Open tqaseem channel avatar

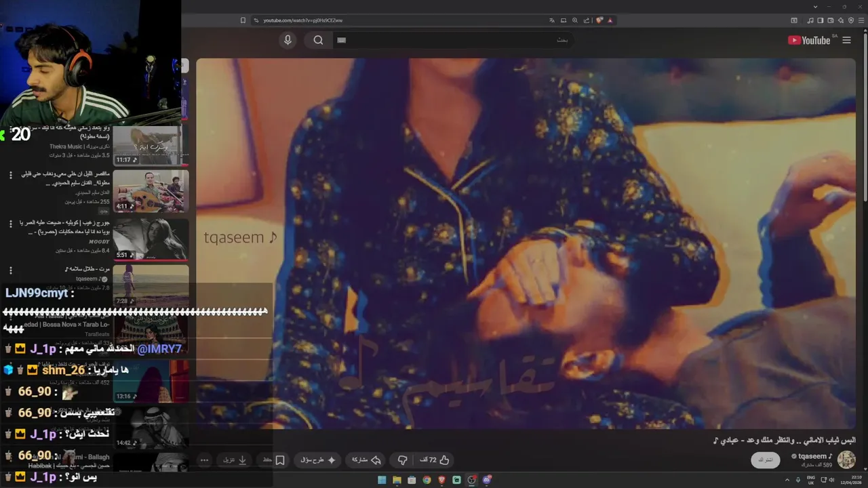tap(846, 460)
